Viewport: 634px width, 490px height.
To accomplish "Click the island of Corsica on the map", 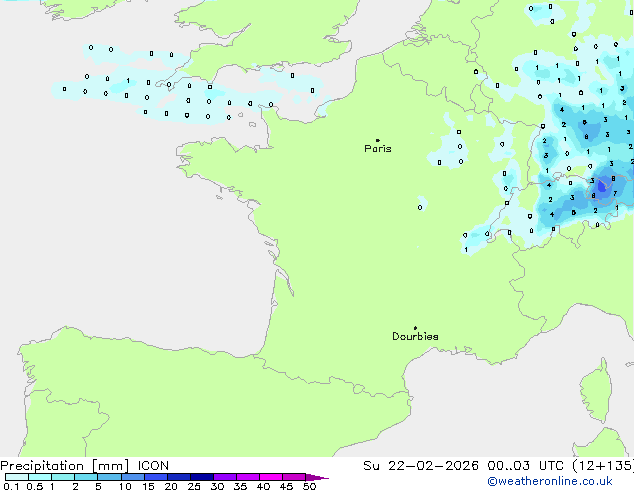I will [596, 391].
